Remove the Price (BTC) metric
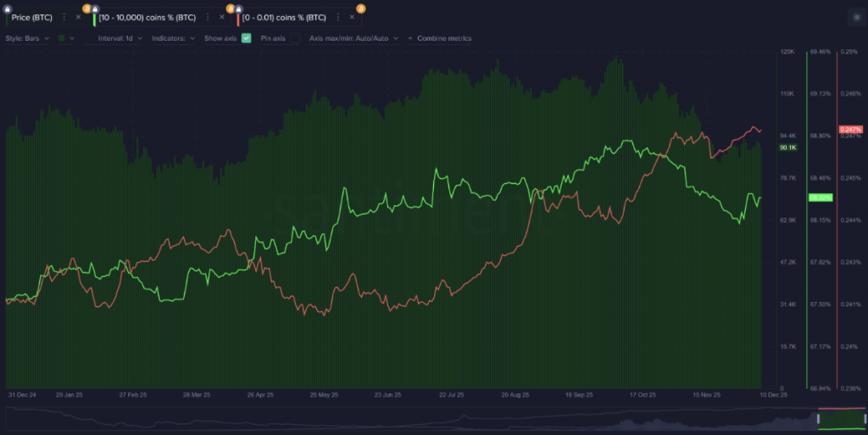Screen dimensions: 868x435 click(x=79, y=17)
